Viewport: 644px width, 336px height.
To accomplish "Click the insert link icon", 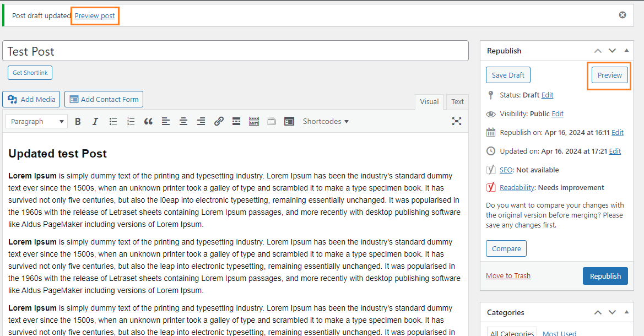I will tap(219, 122).
